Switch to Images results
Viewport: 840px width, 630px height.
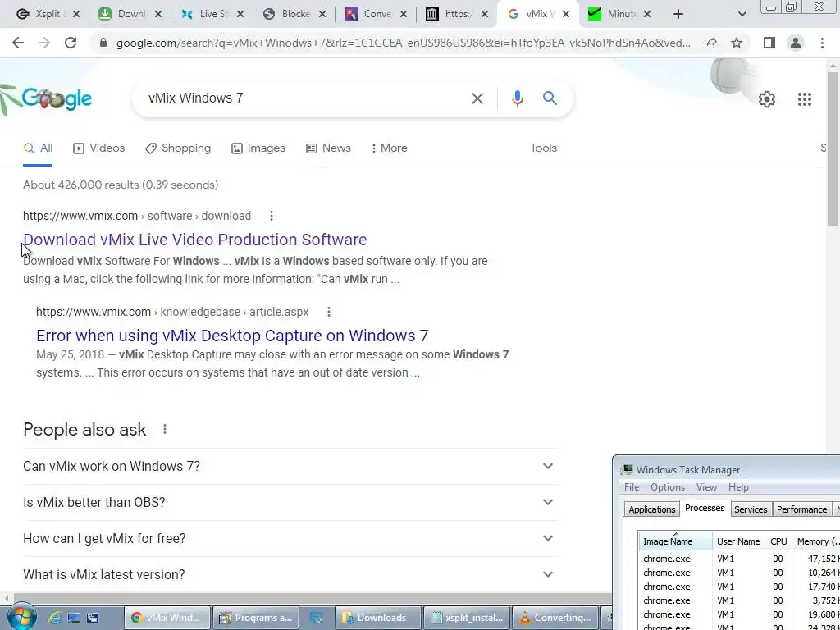coord(258,148)
